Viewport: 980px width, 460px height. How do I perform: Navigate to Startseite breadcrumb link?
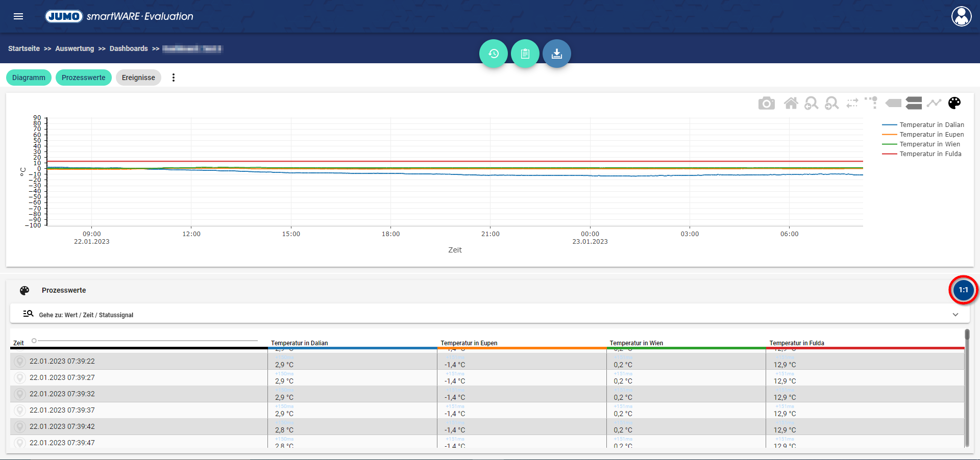click(x=24, y=48)
